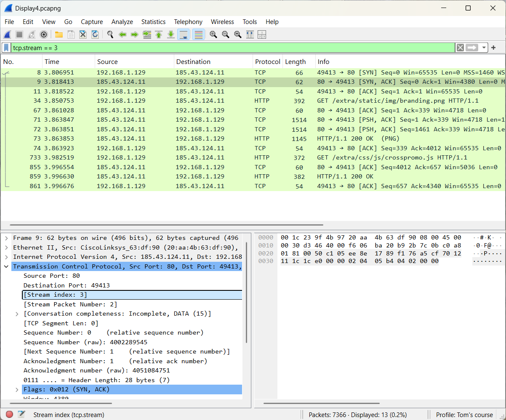
Task: Select packet 73 HTTP 200 OK PNG row
Action: coord(253,138)
